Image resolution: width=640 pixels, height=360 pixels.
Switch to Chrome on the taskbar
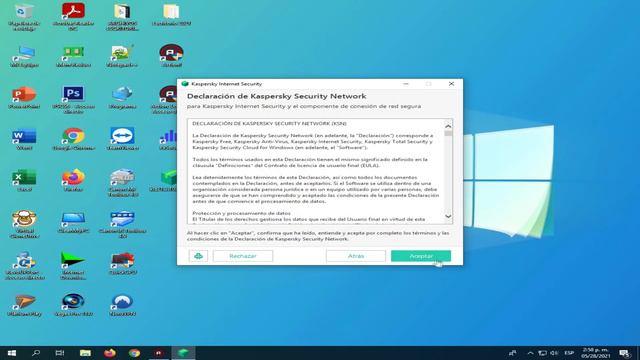134,353
